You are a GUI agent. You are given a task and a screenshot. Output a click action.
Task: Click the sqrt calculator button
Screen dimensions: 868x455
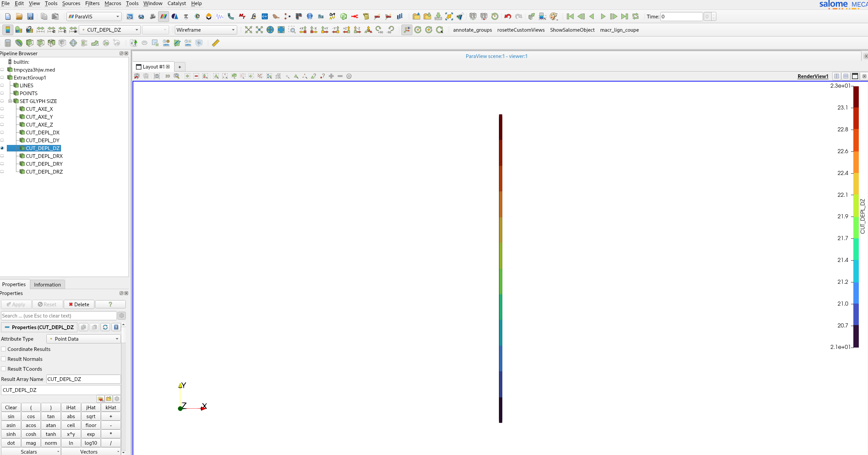[91, 416]
